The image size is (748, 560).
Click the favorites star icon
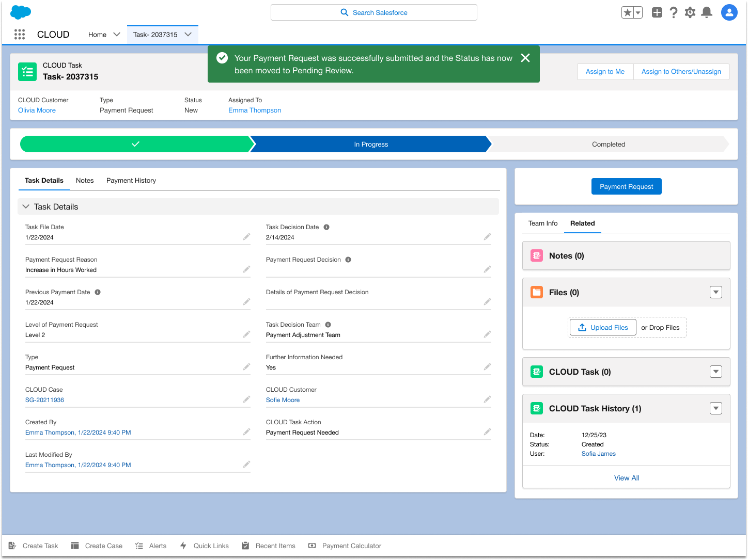tap(628, 12)
